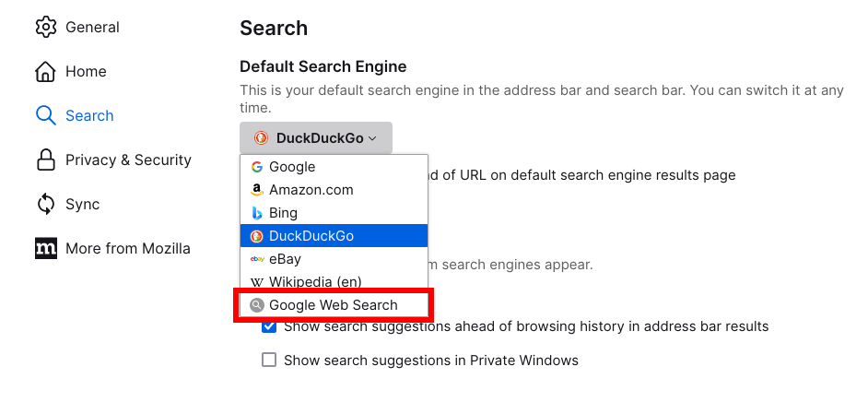868x414 pixels.
Task: Click the dropdown chevron next to DuckDuckGo
Action: 372,139
